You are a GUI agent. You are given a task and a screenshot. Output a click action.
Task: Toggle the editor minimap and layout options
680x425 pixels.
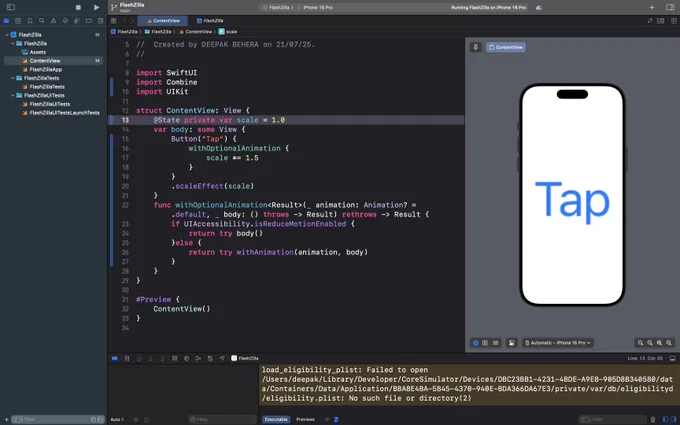tap(660, 21)
